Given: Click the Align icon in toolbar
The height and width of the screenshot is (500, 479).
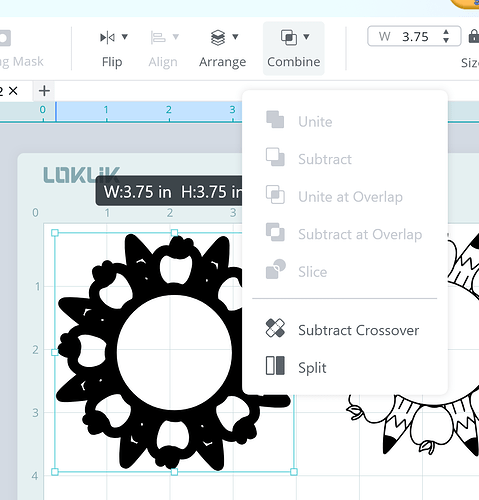Looking at the screenshot, I should pyautogui.click(x=158, y=37).
